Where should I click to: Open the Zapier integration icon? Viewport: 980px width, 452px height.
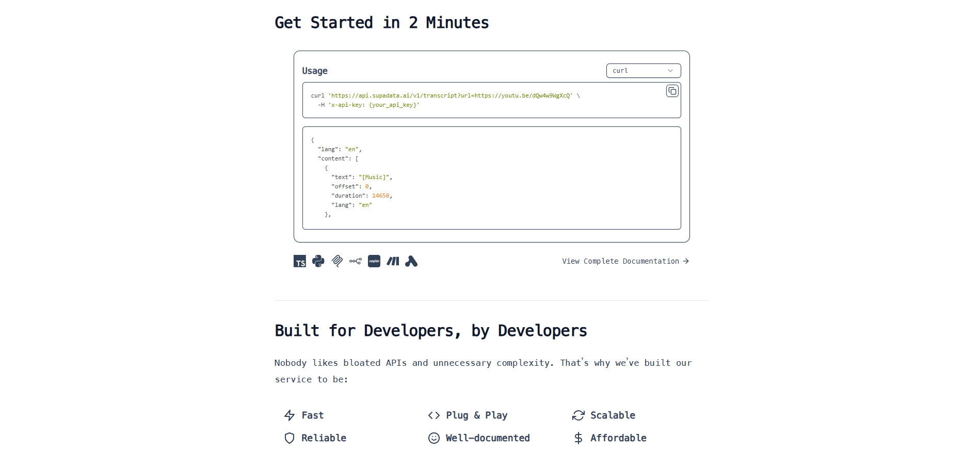(x=374, y=261)
